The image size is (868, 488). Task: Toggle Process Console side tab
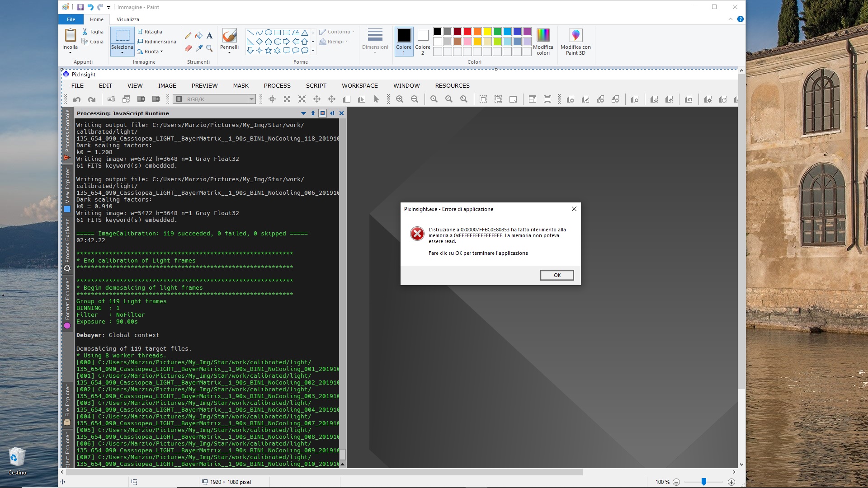pyautogui.click(x=67, y=135)
